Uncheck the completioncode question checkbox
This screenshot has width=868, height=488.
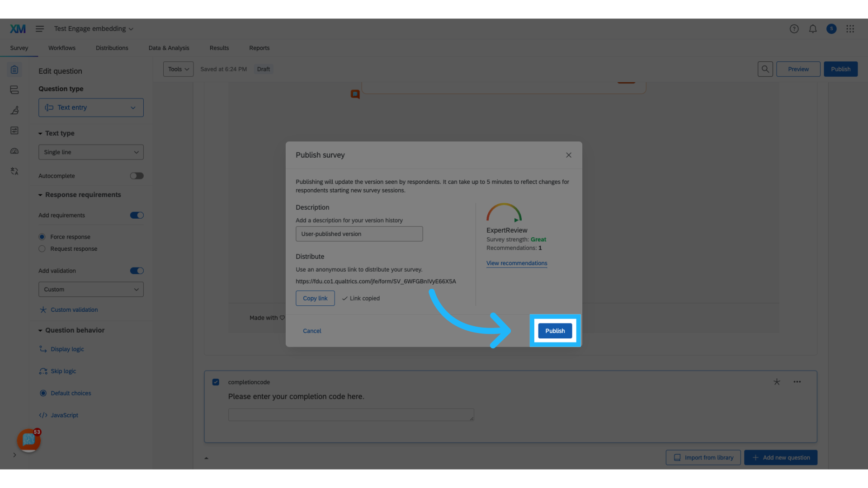pyautogui.click(x=216, y=382)
